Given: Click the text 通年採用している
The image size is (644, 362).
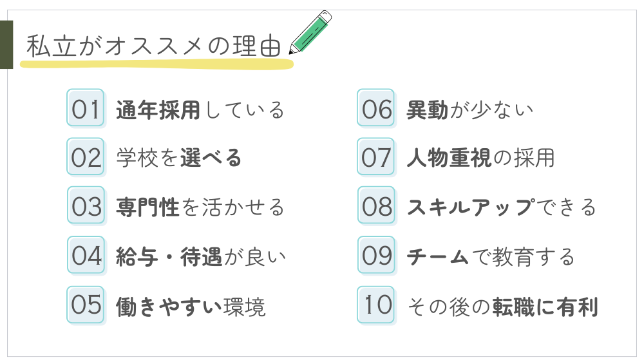Looking at the screenshot, I should (x=200, y=110).
